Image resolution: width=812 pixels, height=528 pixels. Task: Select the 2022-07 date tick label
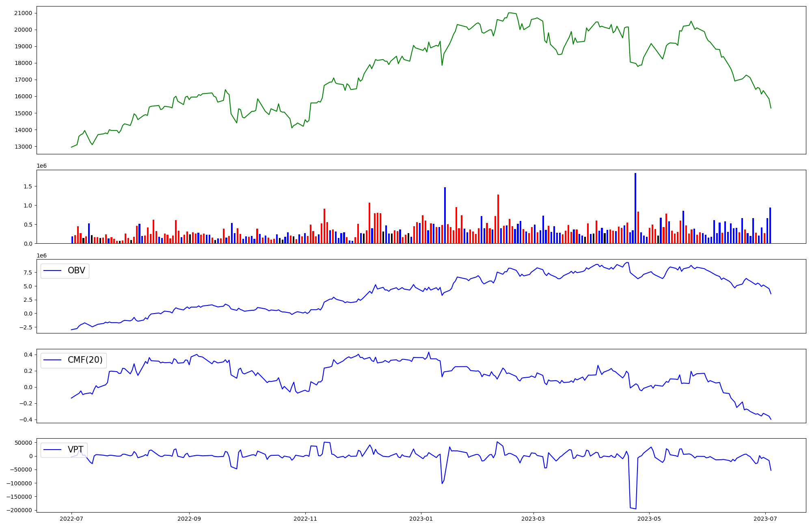point(71,519)
